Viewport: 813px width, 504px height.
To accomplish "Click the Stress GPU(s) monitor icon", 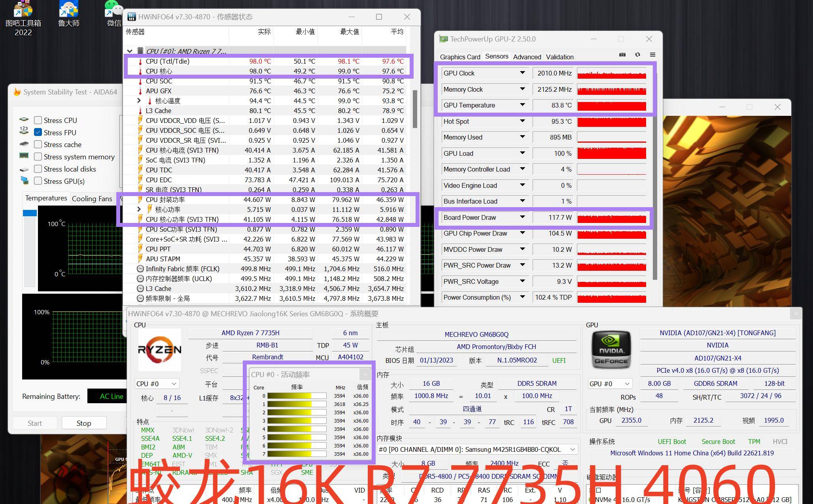I will click(x=25, y=181).
